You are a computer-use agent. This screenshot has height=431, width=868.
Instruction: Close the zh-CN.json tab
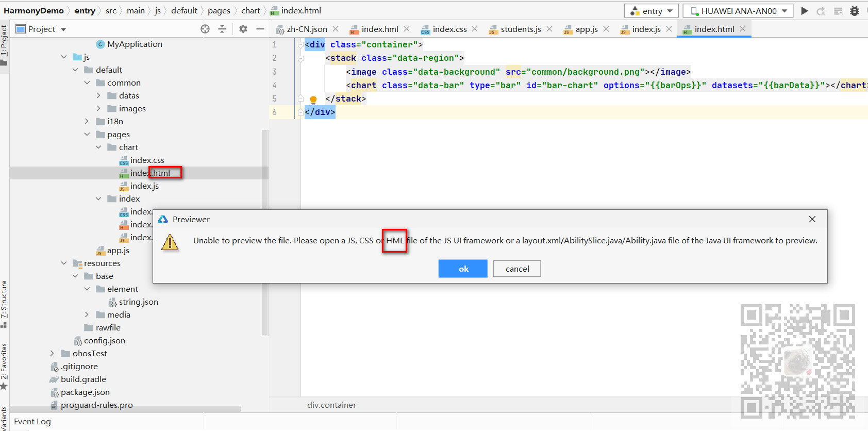click(x=336, y=29)
